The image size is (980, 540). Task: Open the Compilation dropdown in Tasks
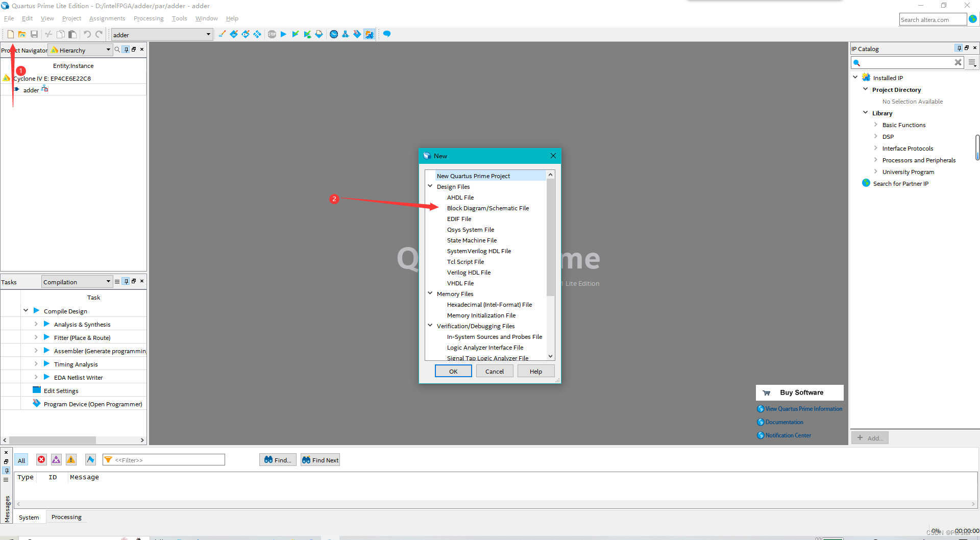[x=77, y=282]
